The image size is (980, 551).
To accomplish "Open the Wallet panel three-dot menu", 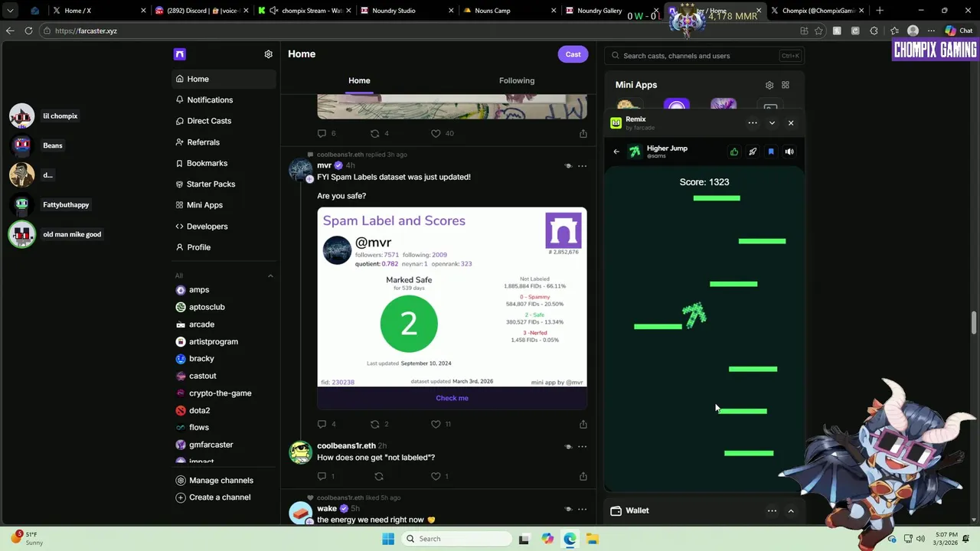I will pyautogui.click(x=772, y=510).
